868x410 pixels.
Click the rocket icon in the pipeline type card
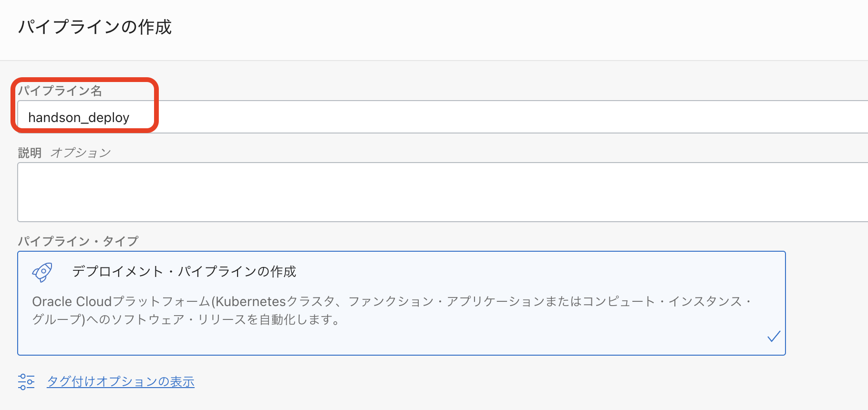pyautogui.click(x=42, y=272)
